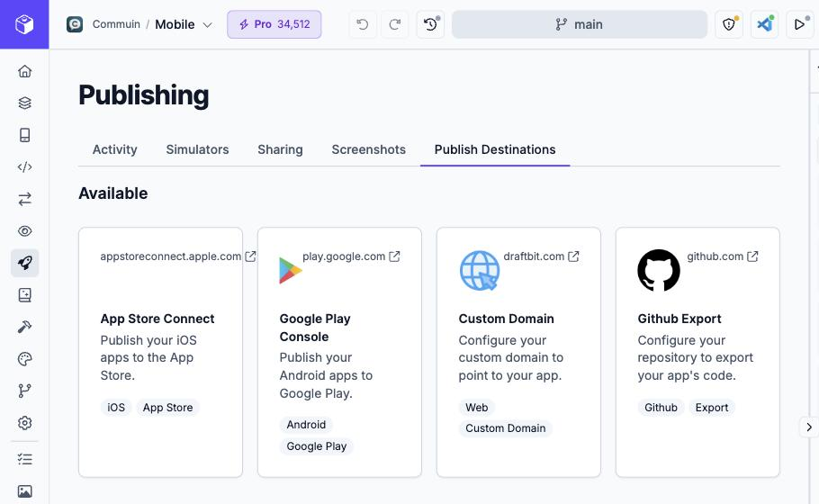Select the Custom Domain card title
The width and height of the screenshot is (819, 504).
click(x=506, y=319)
